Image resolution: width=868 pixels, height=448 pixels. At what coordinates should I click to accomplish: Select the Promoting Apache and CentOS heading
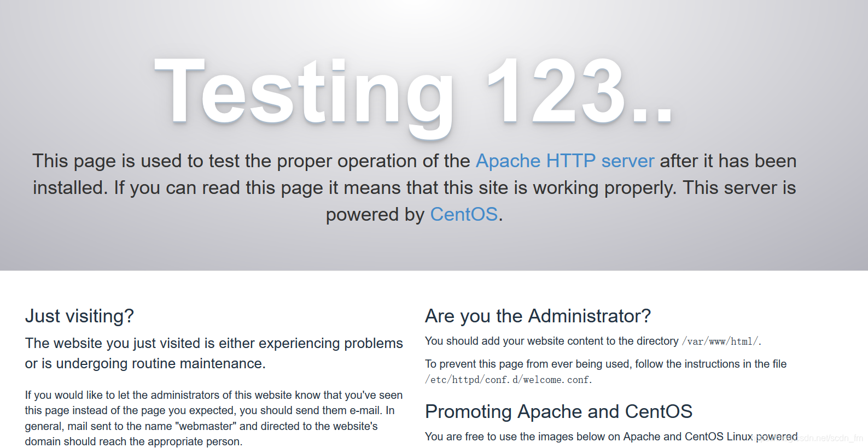point(558,411)
